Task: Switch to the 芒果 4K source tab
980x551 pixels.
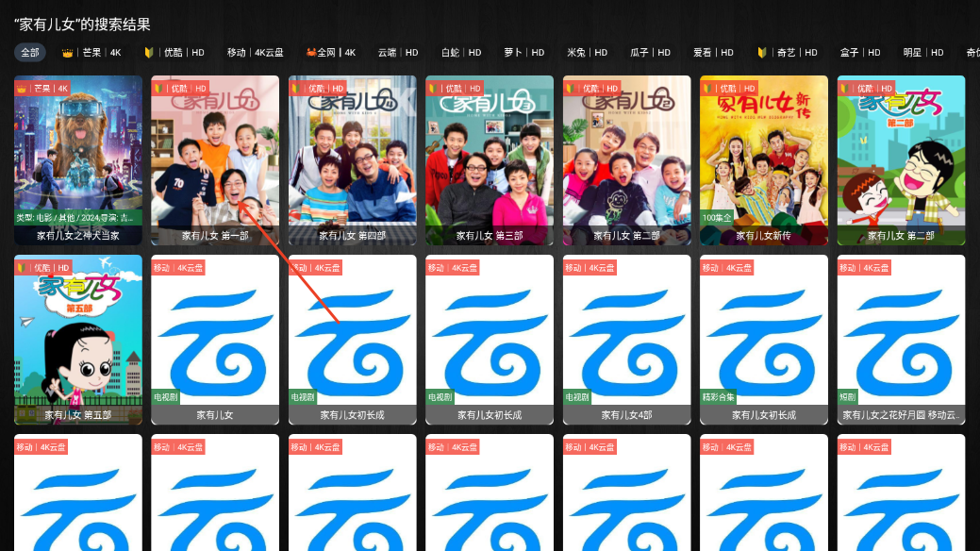Action: coord(91,53)
